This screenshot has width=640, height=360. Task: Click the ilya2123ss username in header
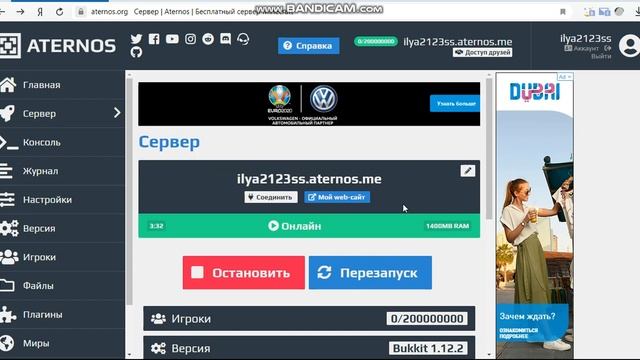pyautogui.click(x=586, y=38)
